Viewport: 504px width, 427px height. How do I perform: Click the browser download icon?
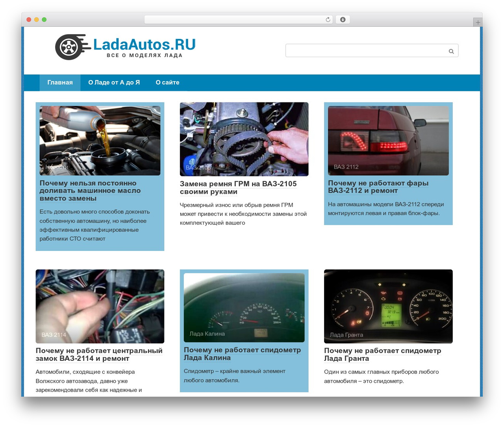(x=343, y=20)
